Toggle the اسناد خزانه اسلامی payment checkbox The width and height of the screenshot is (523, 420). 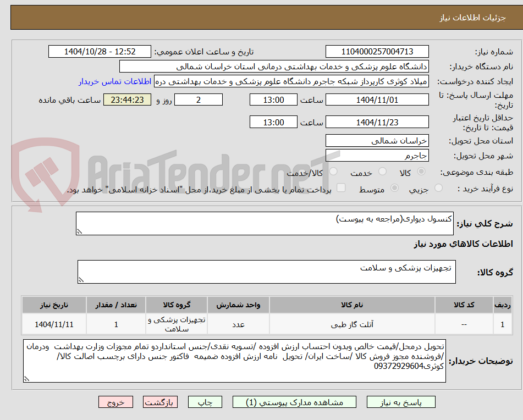(340, 187)
